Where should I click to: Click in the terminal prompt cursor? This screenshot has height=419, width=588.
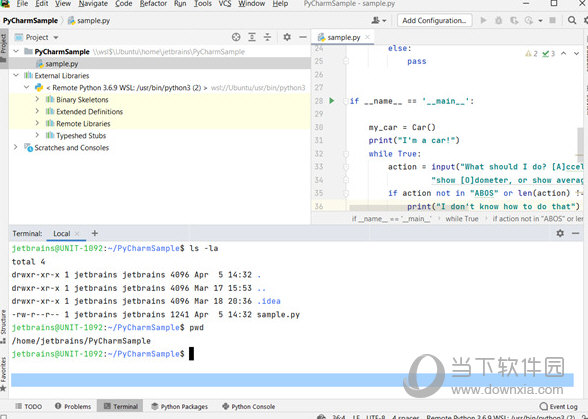click(191, 354)
